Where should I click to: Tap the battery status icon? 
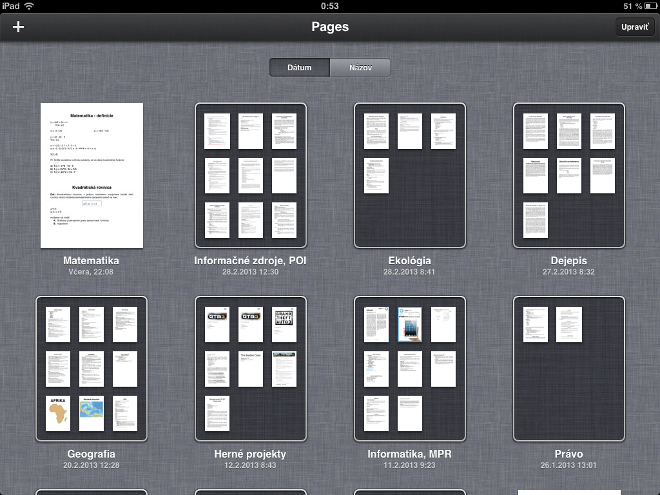tap(651, 6)
